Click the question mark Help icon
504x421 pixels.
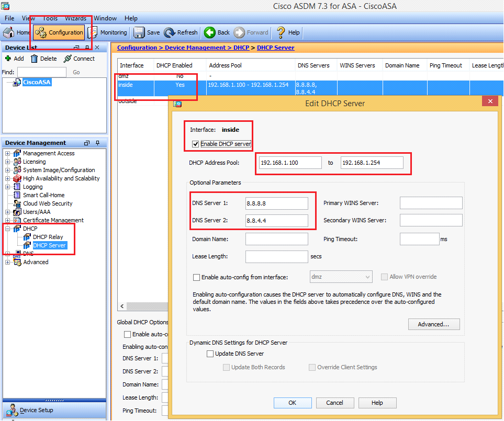281,32
